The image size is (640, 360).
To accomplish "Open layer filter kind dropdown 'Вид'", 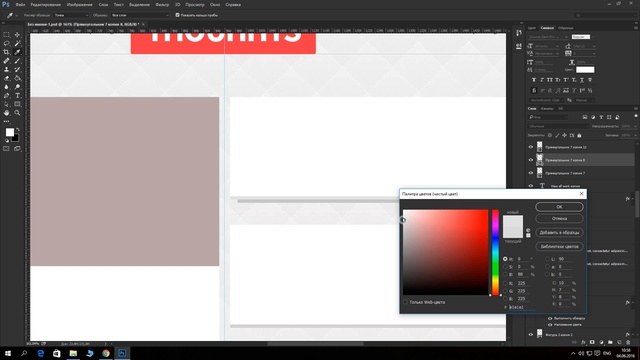I will tap(548, 117).
